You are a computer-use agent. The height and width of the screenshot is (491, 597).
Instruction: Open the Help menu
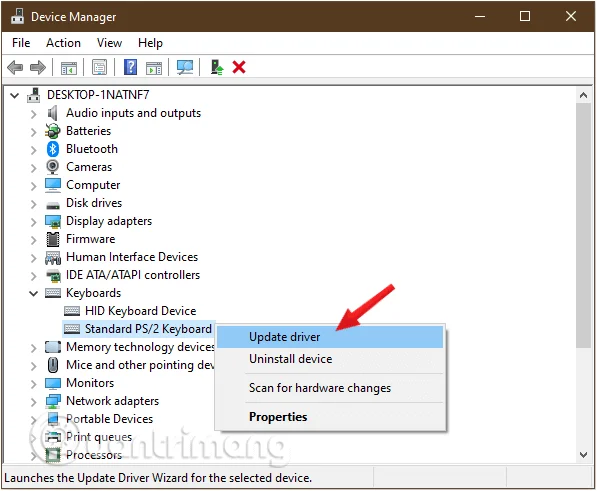tap(150, 43)
